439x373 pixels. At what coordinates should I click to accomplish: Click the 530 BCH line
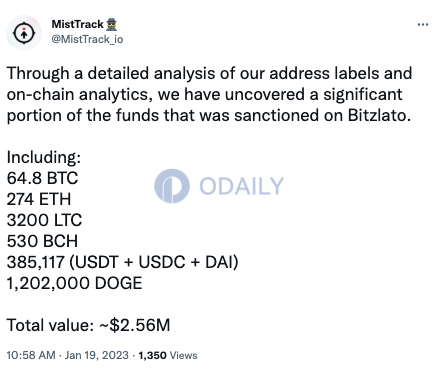[42, 241]
